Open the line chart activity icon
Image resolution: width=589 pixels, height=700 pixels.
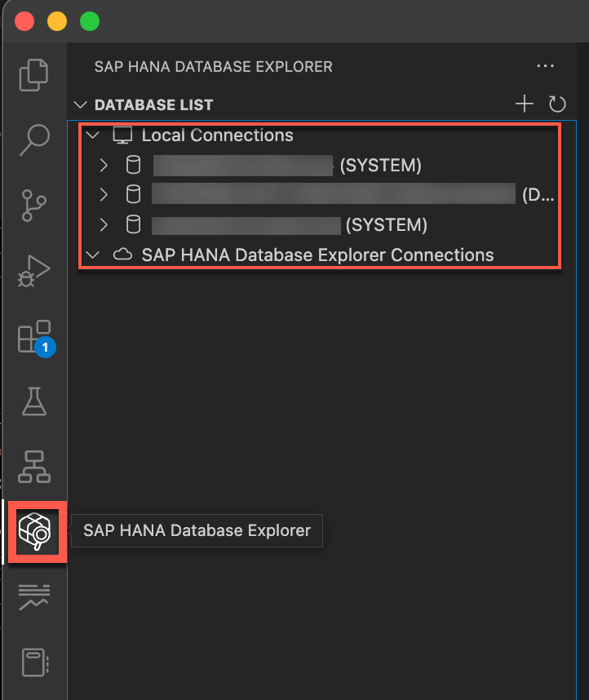pyautogui.click(x=34, y=597)
